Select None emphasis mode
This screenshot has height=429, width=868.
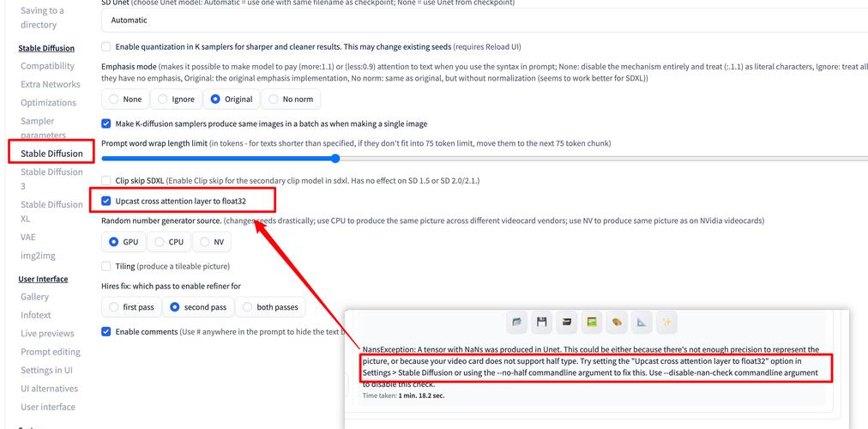point(125,100)
